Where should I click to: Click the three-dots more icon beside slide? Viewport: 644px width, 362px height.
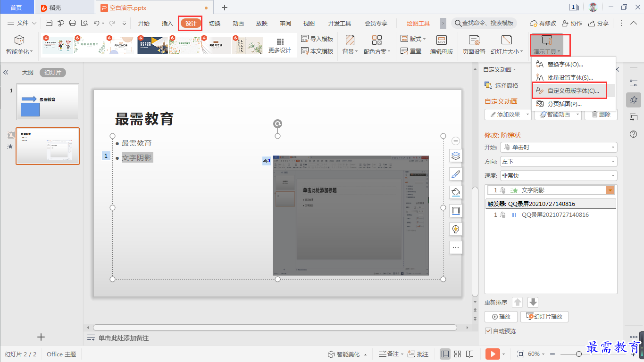click(456, 247)
